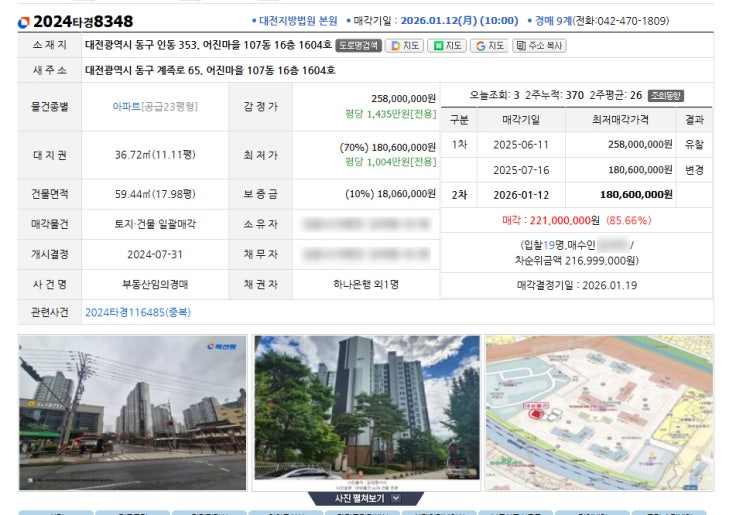The height and width of the screenshot is (515, 743).
Task: Open the location map thumbnail
Action: pyautogui.click(x=599, y=412)
